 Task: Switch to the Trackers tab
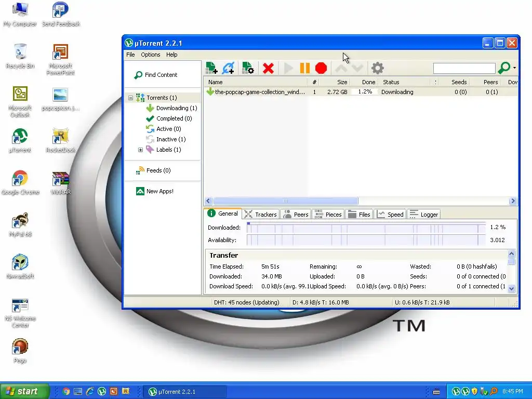click(x=261, y=215)
